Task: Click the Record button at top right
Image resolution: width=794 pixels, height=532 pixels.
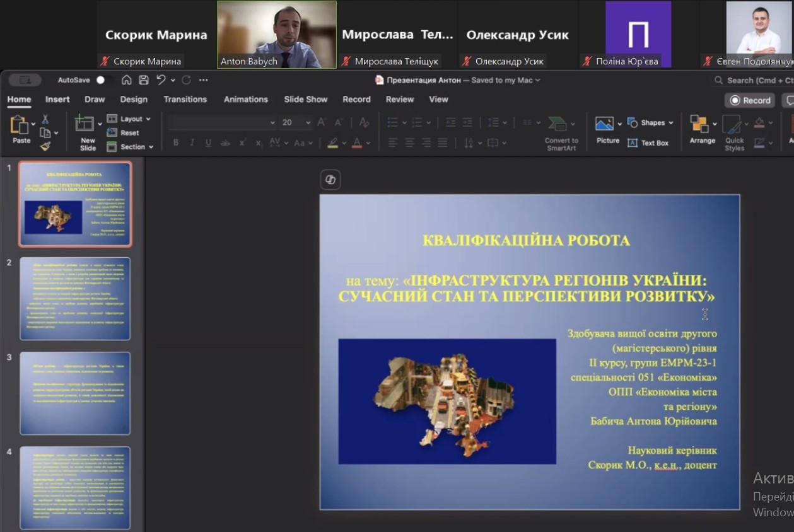Action: click(x=750, y=100)
